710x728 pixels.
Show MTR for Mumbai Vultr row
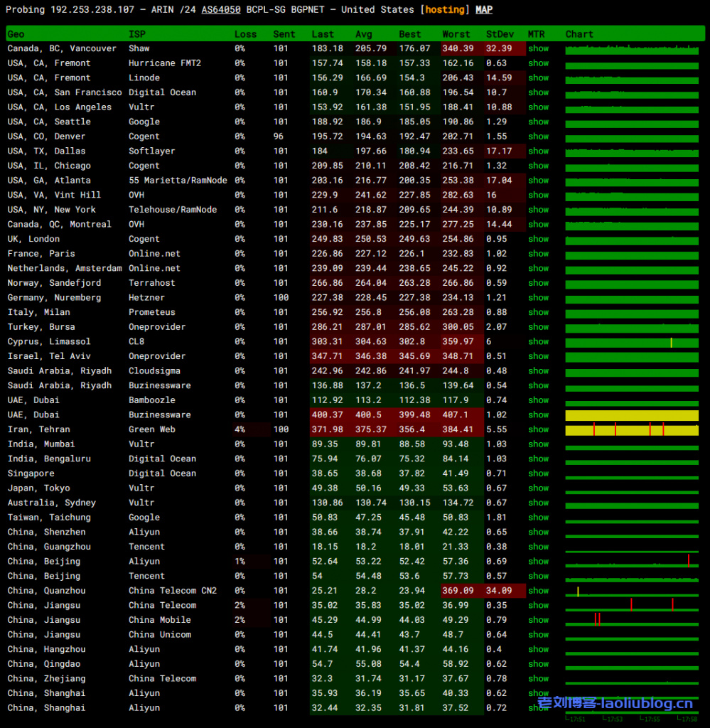538,444
